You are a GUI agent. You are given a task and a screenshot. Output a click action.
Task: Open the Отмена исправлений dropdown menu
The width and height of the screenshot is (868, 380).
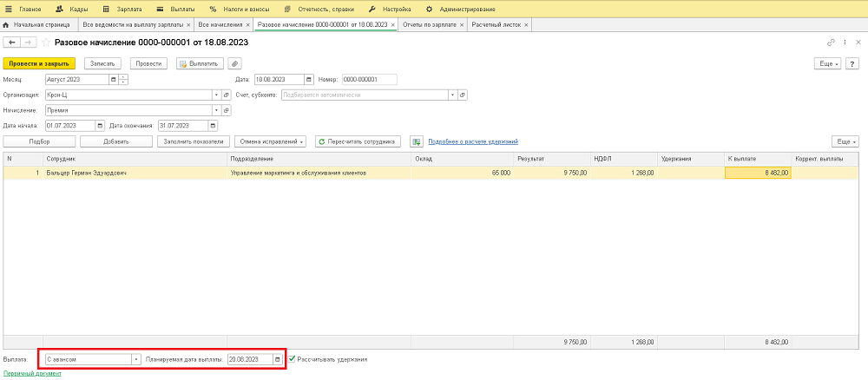pos(272,141)
